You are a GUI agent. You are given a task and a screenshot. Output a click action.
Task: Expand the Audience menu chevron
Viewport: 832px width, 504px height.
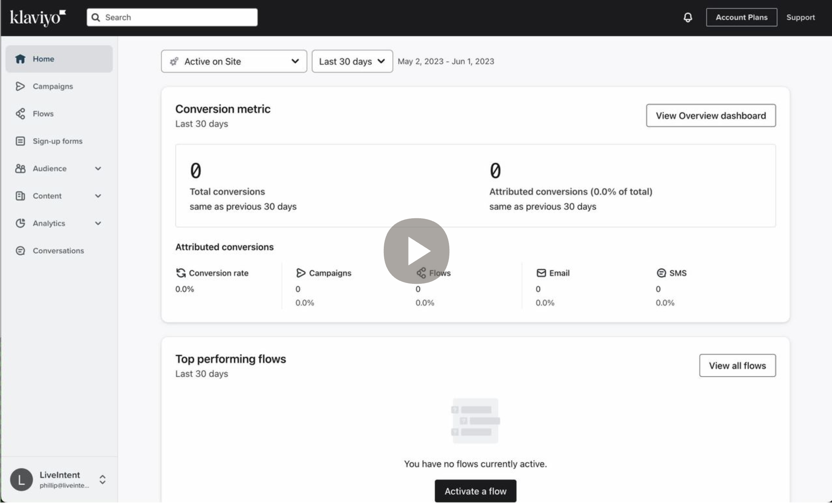[98, 169]
